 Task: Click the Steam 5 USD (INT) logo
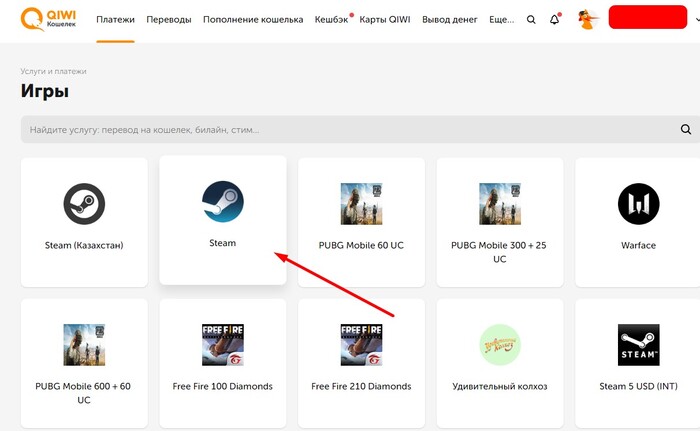coord(638,345)
